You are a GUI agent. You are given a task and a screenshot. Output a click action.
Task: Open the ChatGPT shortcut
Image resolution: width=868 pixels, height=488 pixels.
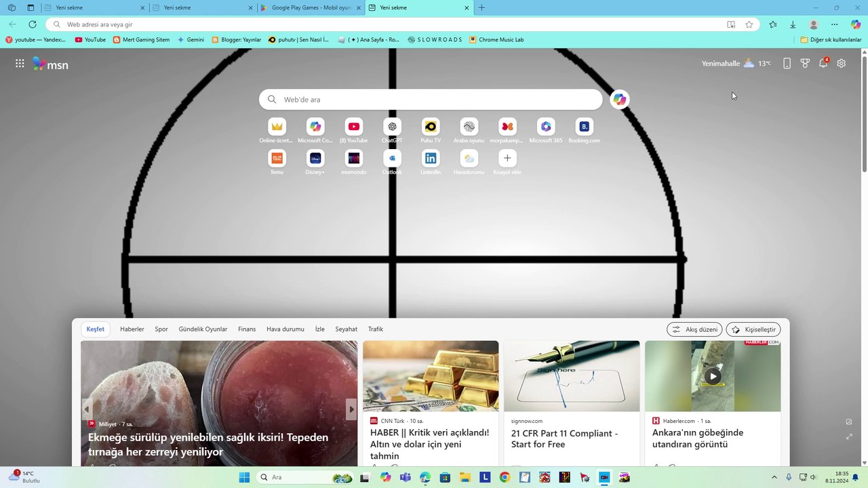tap(392, 126)
